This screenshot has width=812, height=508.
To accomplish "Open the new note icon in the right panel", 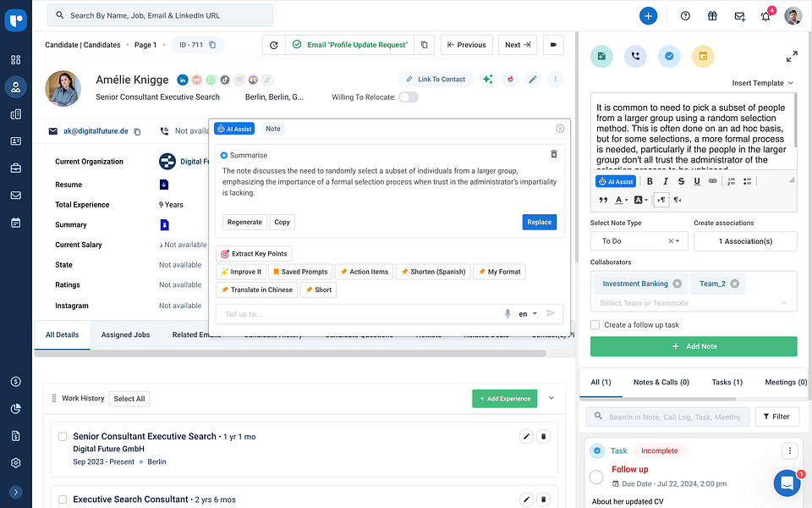I will coord(601,56).
